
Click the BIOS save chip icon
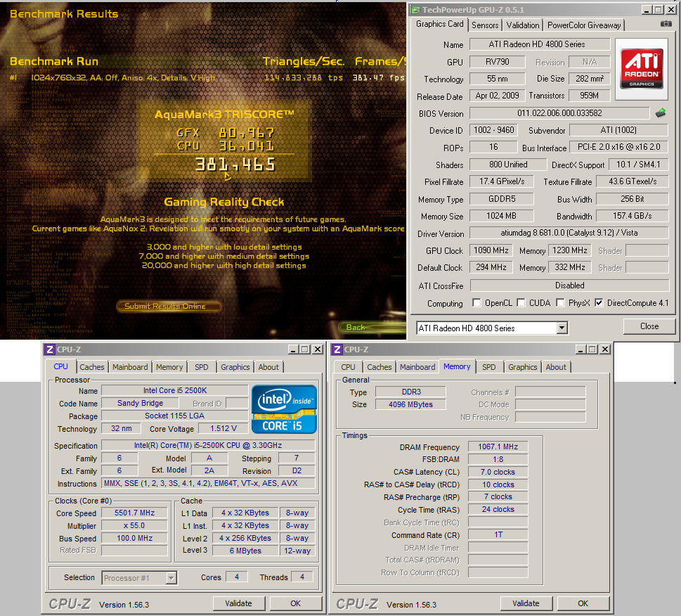tap(661, 113)
